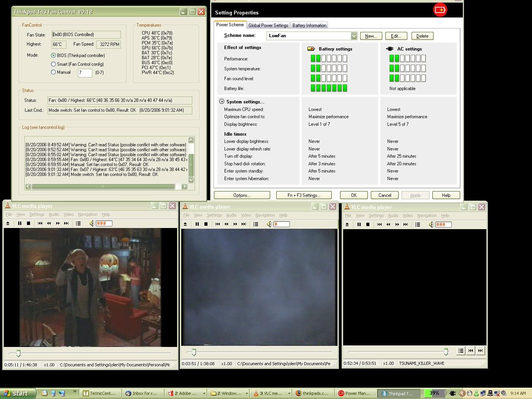The image size is (532, 399).
Task: Expand the System settings section
Action: (222, 101)
